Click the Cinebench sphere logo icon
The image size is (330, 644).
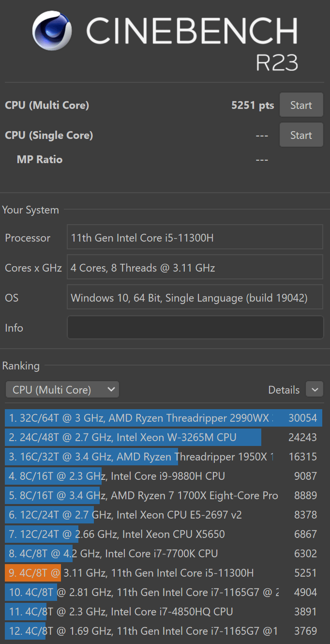52,31
